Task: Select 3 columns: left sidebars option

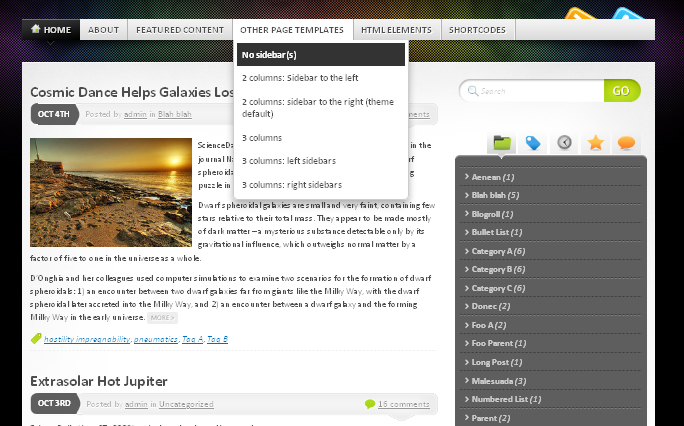Action: (x=289, y=160)
